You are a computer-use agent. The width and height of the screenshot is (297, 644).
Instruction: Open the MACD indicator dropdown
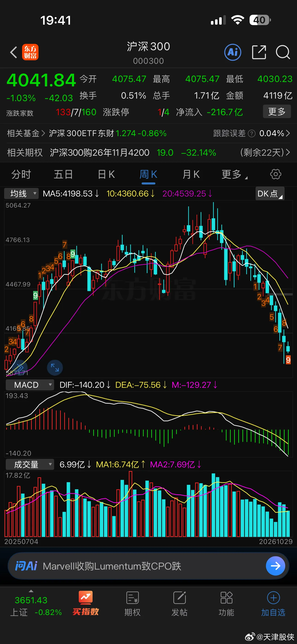coord(30,385)
